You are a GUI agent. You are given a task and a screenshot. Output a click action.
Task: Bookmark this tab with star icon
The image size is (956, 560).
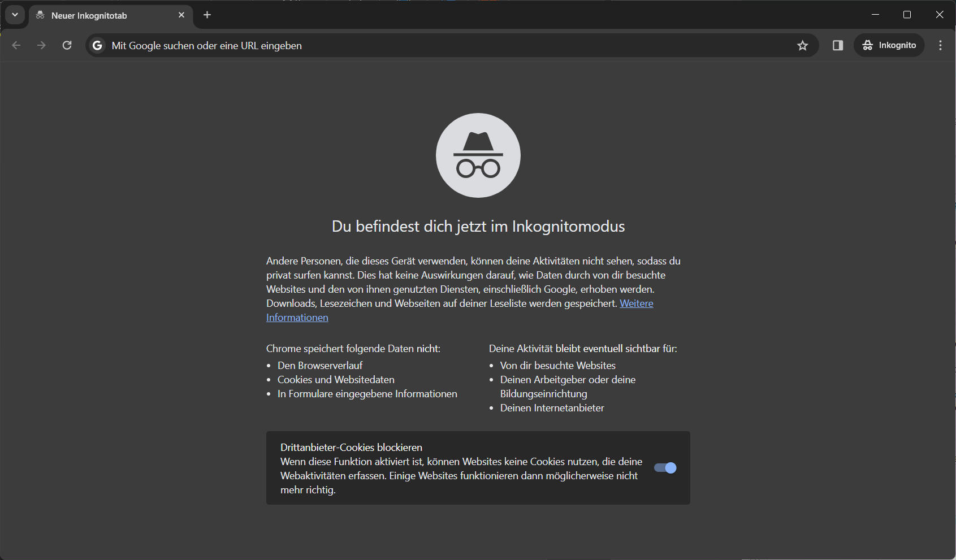[x=803, y=45]
